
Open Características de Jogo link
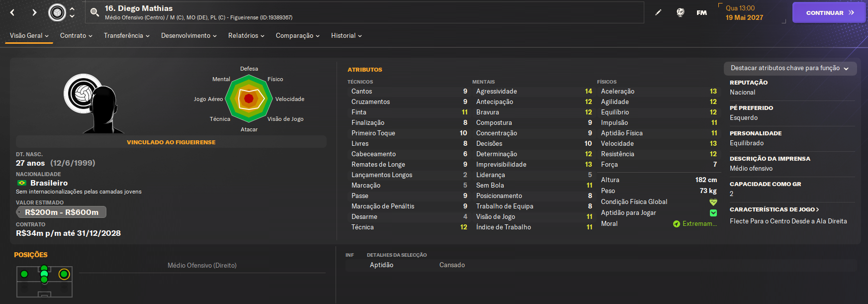(774, 209)
